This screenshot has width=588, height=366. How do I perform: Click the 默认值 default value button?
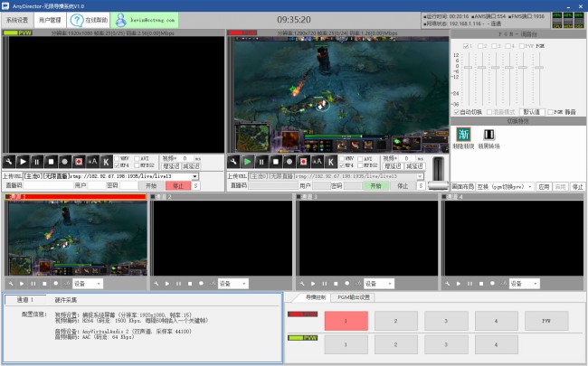532,112
